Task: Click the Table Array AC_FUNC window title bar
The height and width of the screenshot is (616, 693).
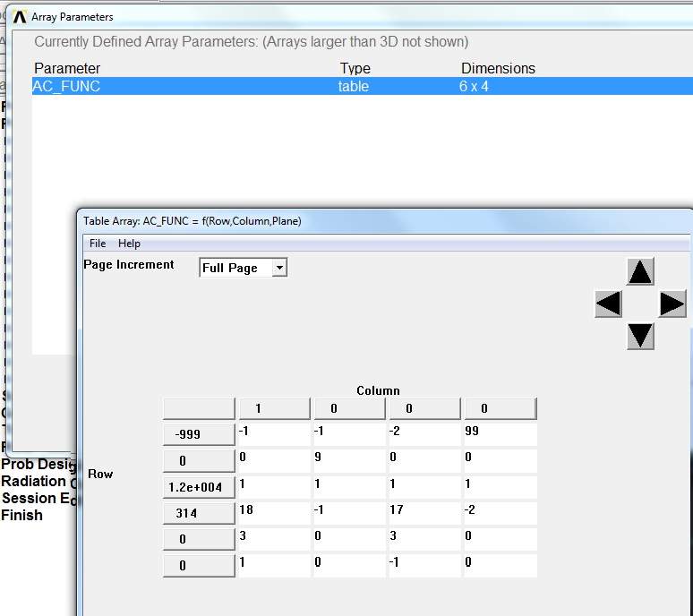Action: point(384,221)
